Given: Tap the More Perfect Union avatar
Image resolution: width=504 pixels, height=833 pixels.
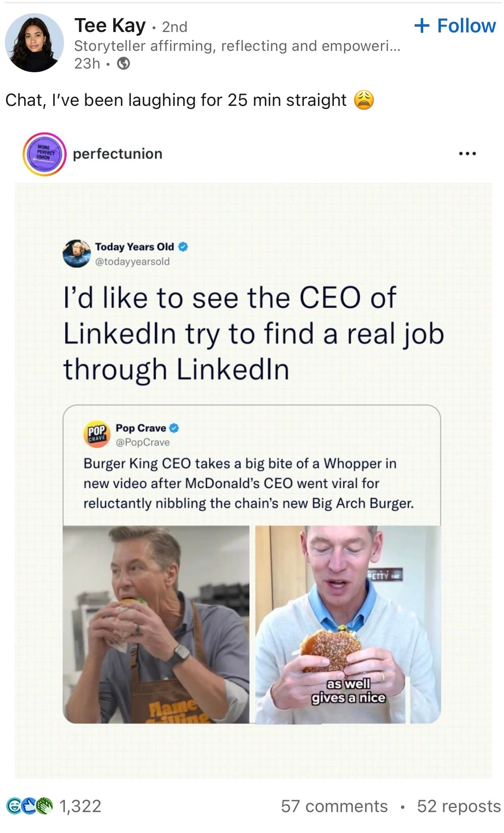Looking at the screenshot, I should pyautogui.click(x=44, y=154).
